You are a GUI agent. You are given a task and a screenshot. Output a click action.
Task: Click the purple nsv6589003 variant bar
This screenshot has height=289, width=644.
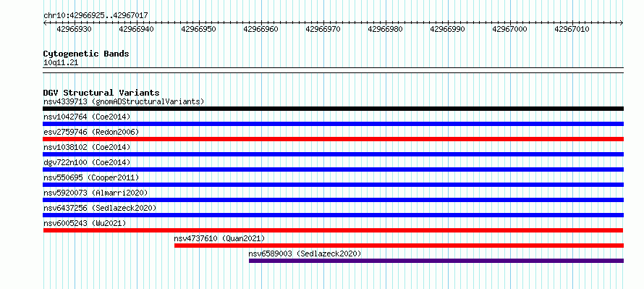point(436,261)
